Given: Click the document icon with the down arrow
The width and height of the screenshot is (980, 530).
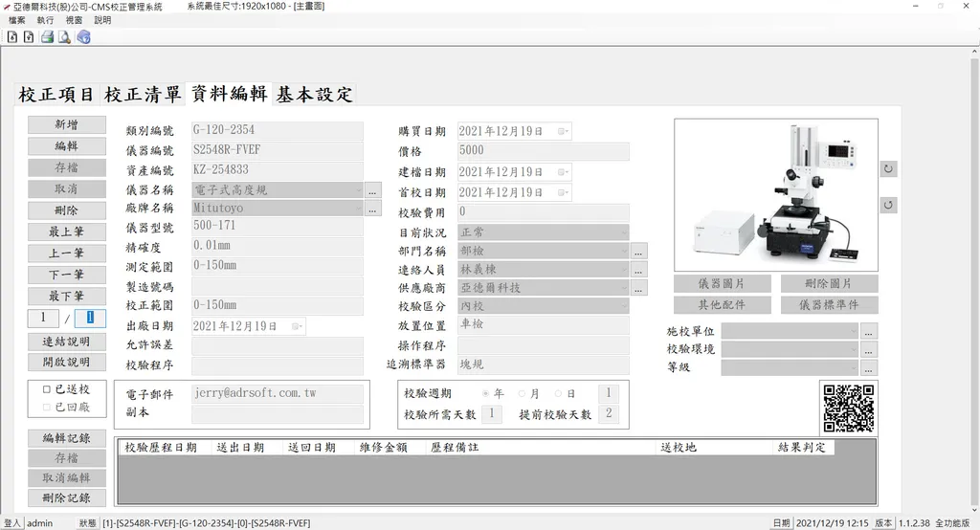Looking at the screenshot, I should [12, 37].
